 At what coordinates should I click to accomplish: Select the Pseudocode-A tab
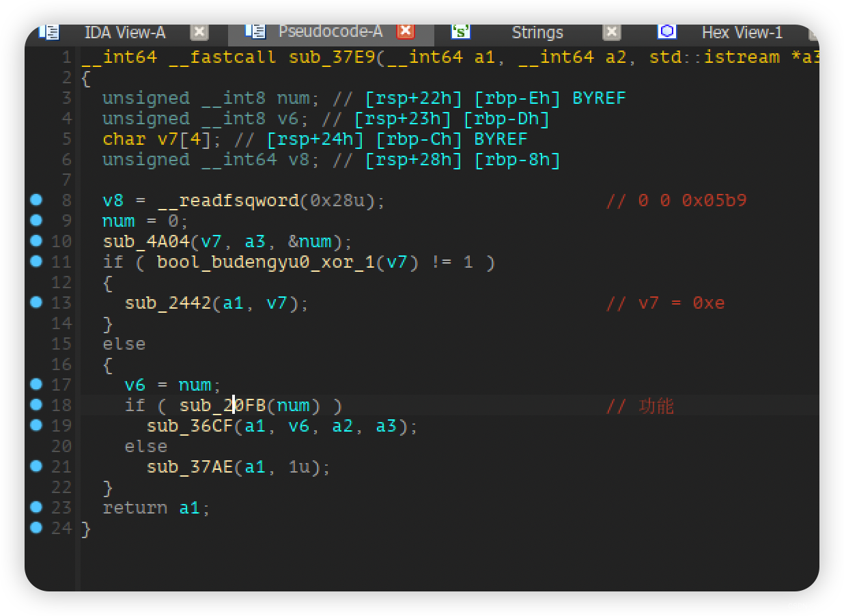[330, 31]
